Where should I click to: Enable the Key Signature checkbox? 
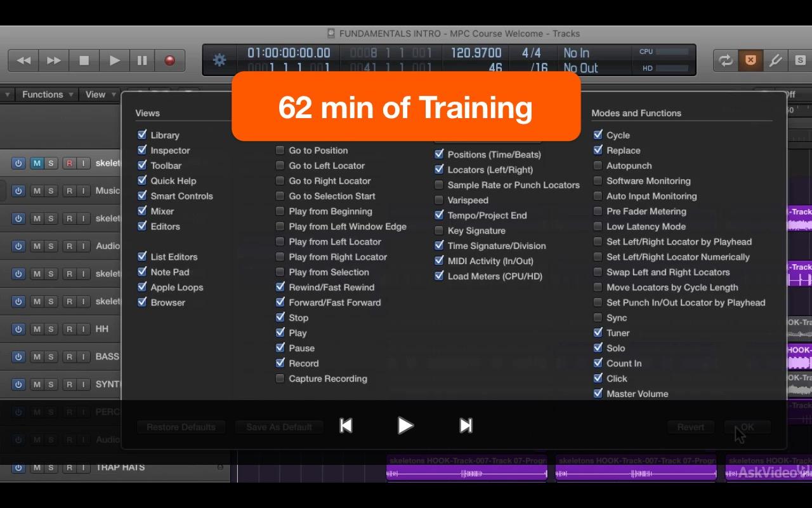point(439,231)
